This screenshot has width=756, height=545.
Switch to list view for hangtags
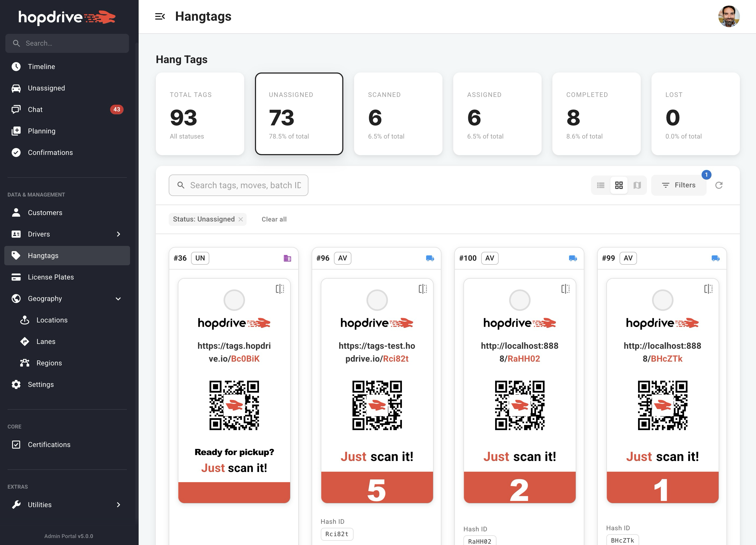601,185
